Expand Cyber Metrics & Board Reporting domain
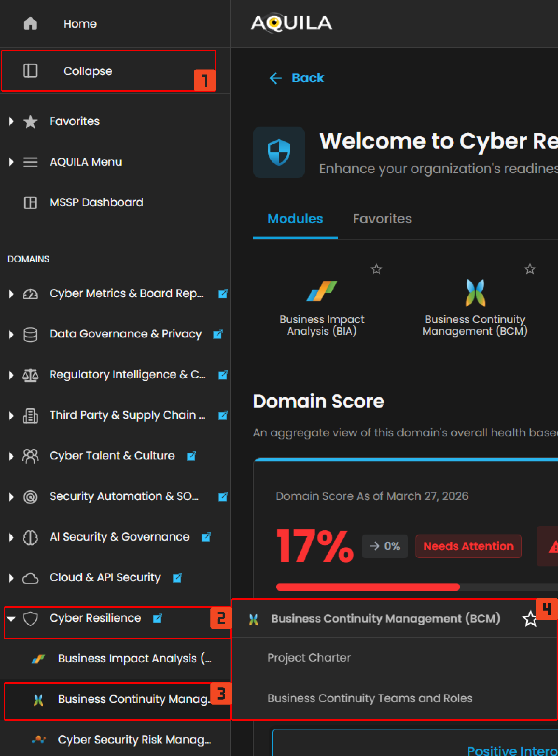The width and height of the screenshot is (558, 756). 11,294
